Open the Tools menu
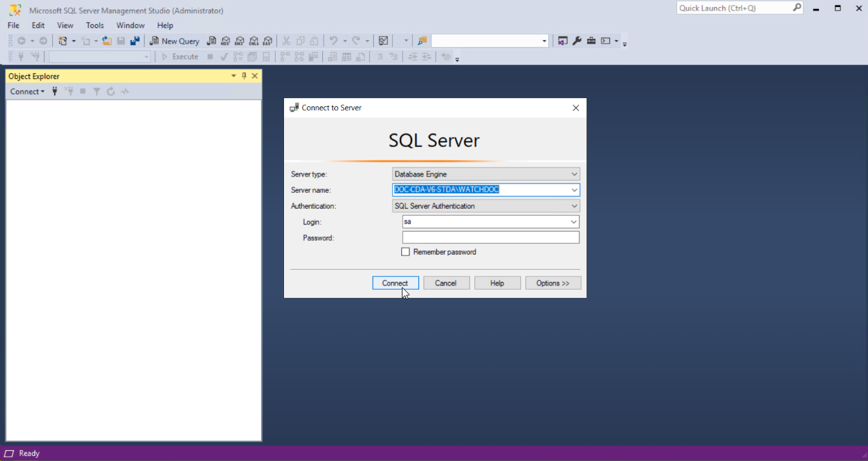Image resolution: width=868 pixels, height=461 pixels. click(95, 25)
